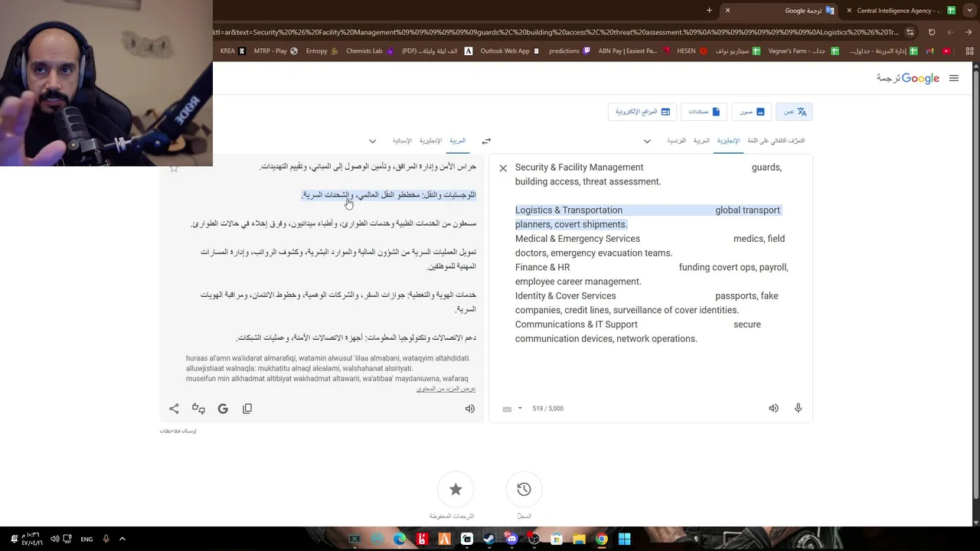Expand the keyboard tools dropdown arrow
The height and width of the screenshot is (551, 980).
pyautogui.click(x=520, y=409)
